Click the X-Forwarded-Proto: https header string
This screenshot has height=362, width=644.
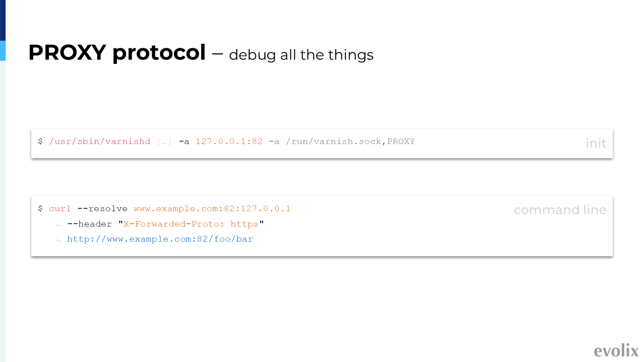pyautogui.click(x=191, y=224)
